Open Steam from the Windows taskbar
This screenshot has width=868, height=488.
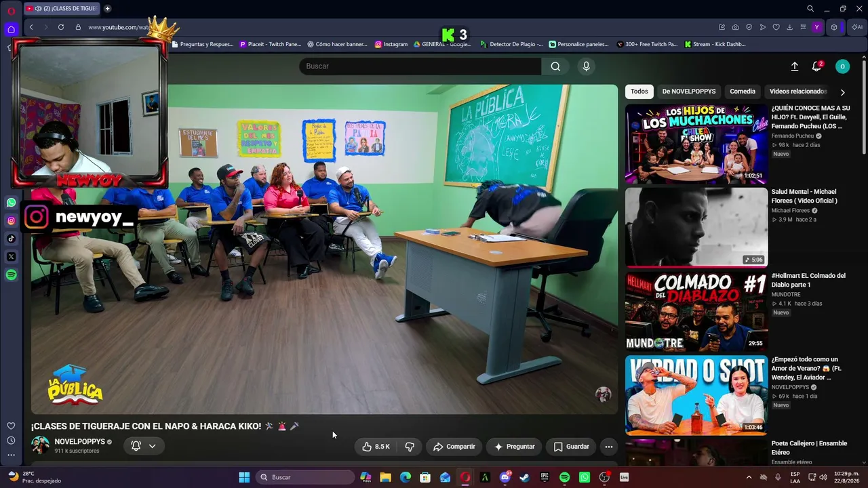[x=524, y=477]
